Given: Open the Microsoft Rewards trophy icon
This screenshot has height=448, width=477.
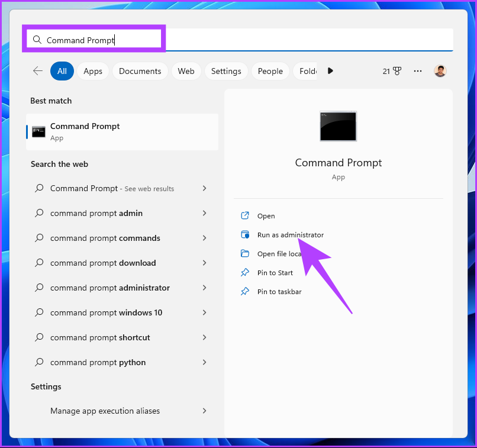Looking at the screenshot, I should pos(397,71).
